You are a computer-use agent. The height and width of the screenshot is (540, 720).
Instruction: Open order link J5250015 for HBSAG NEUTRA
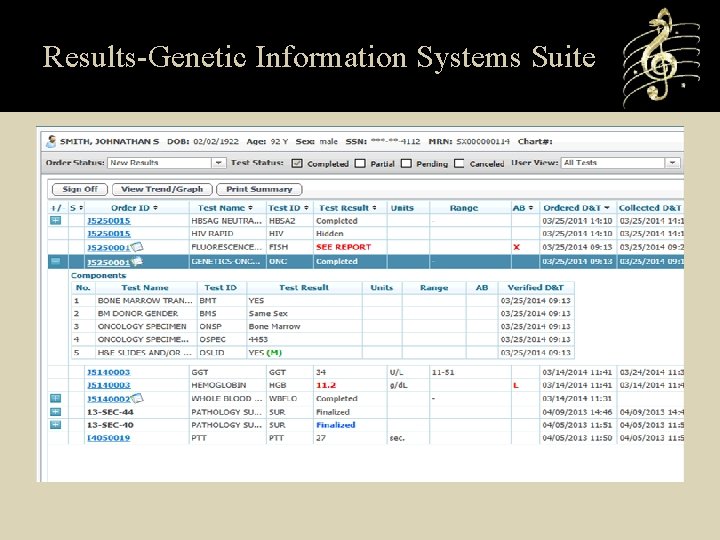pos(109,221)
